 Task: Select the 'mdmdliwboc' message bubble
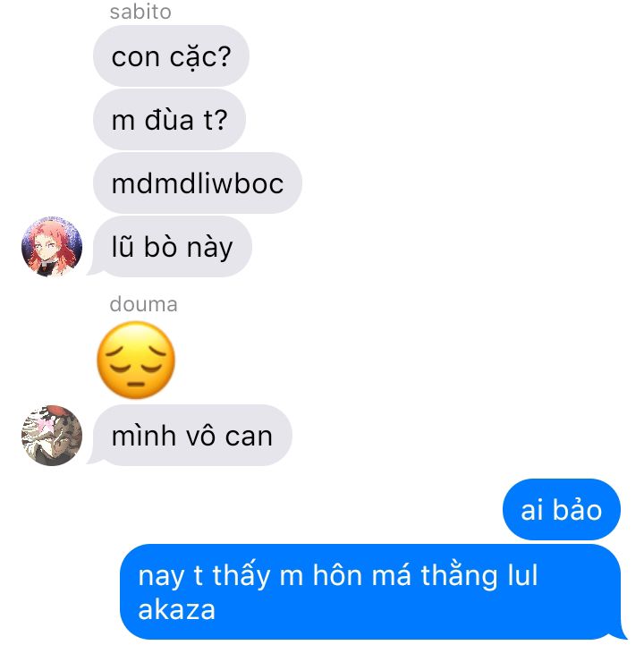click(x=198, y=183)
